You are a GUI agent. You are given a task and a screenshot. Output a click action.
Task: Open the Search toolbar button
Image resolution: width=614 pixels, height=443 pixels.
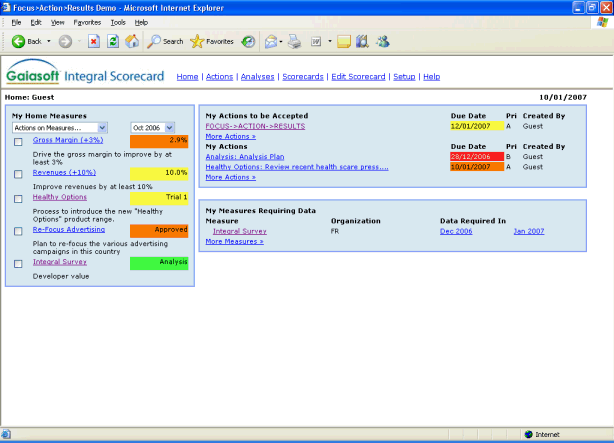pos(165,42)
